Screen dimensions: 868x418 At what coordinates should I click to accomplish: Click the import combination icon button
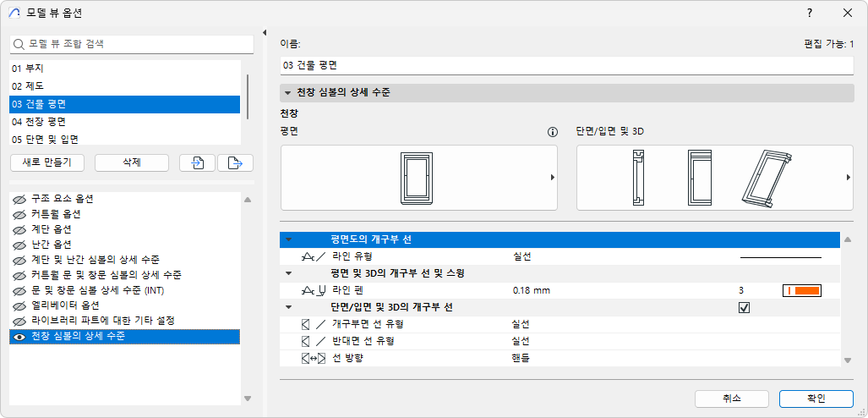[x=198, y=162]
